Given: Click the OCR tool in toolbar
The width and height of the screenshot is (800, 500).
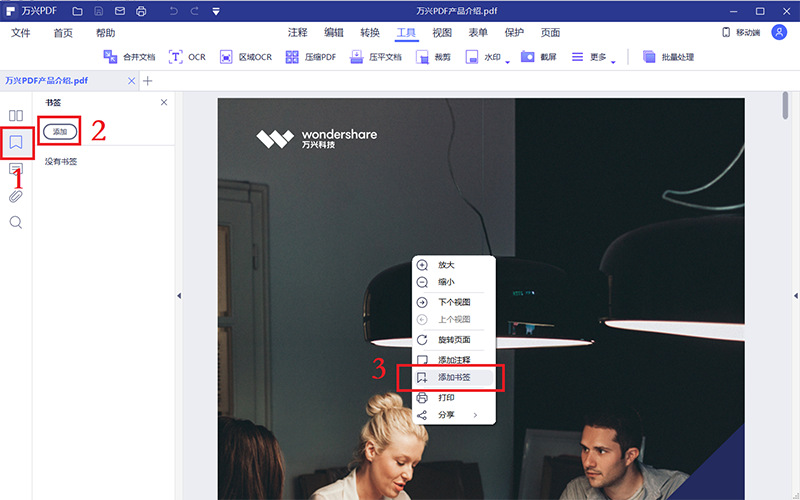Looking at the screenshot, I should tap(187, 57).
